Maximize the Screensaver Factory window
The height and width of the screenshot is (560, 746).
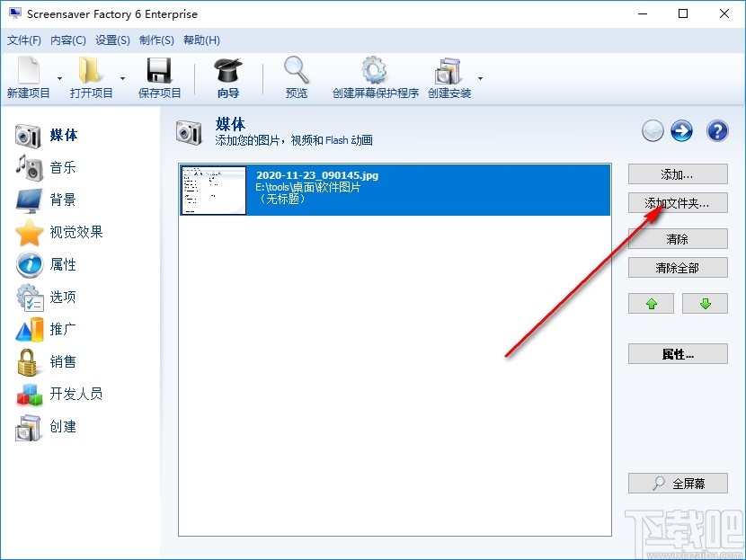683,13
